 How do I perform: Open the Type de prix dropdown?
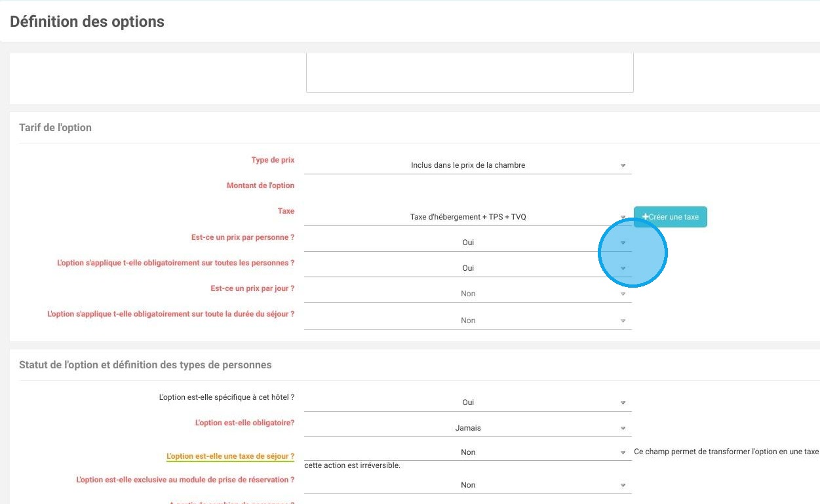tap(467, 165)
